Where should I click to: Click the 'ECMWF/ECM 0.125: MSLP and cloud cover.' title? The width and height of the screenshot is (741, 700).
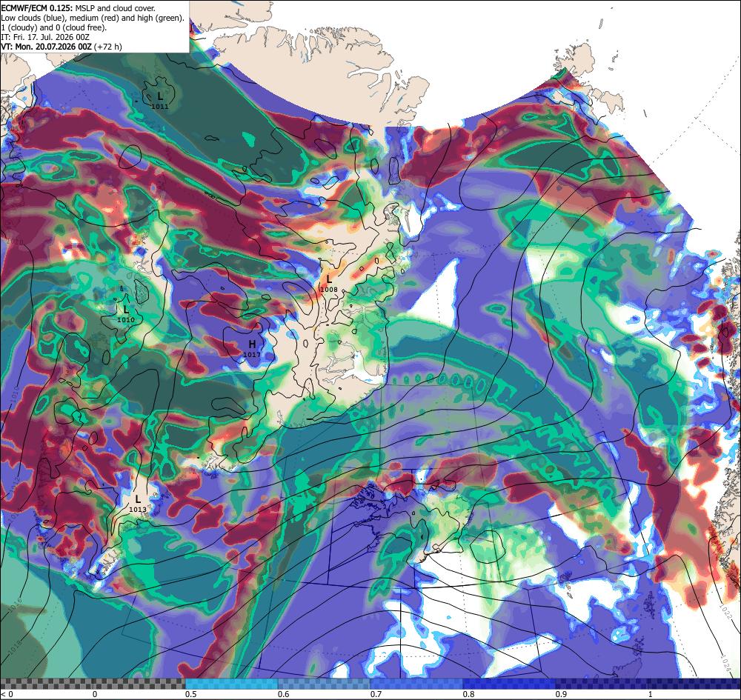(x=78, y=8)
